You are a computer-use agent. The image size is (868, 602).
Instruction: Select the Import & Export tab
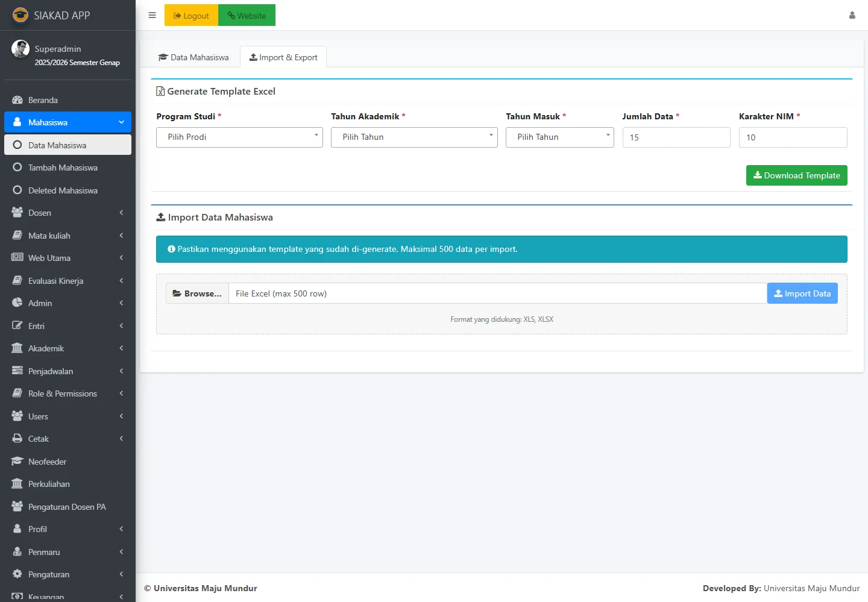coord(283,57)
